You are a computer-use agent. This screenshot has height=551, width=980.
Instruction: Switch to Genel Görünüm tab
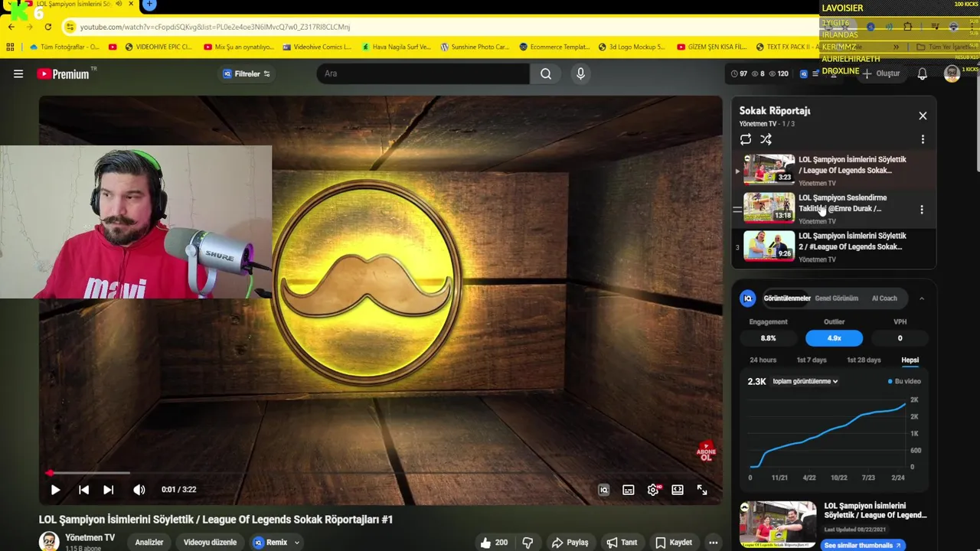(836, 298)
